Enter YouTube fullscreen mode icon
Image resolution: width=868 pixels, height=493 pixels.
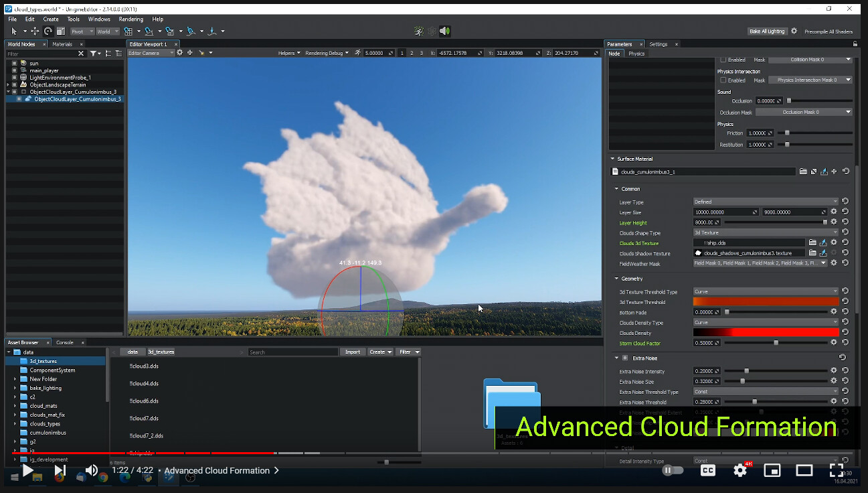coord(837,470)
